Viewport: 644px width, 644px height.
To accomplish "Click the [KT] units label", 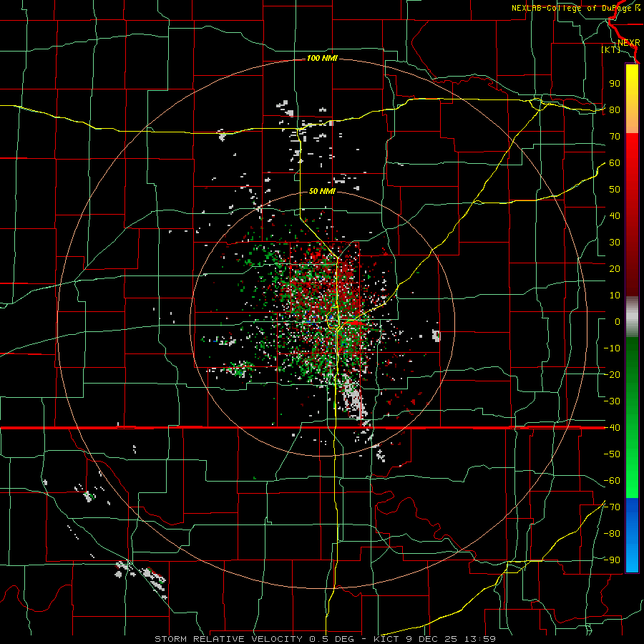I will click(x=611, y=49).
